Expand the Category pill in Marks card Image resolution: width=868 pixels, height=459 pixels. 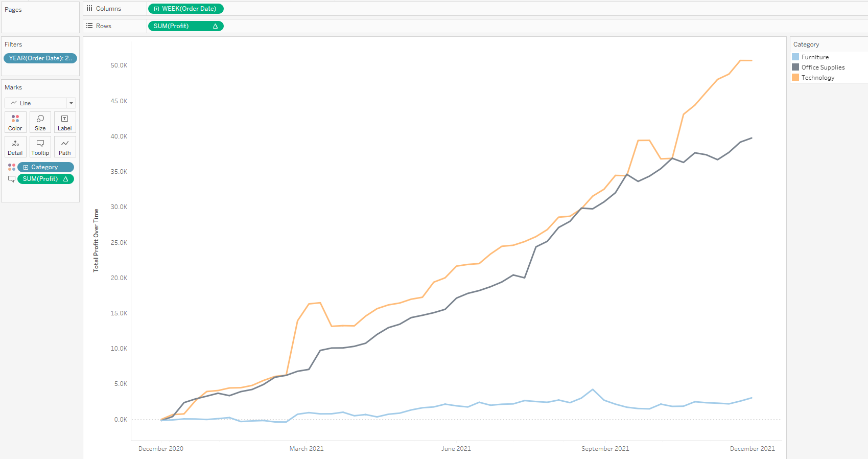pyautogui.click(x=26, y=167)
